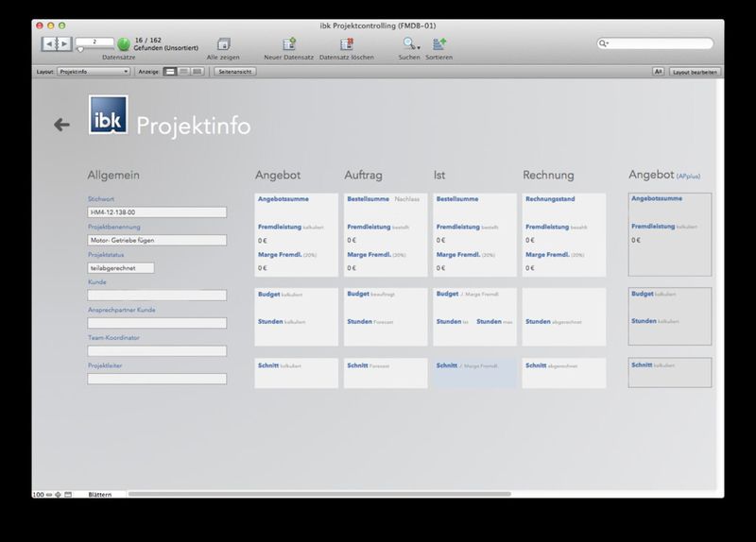Click the ibk logo

tap(108, 114)
